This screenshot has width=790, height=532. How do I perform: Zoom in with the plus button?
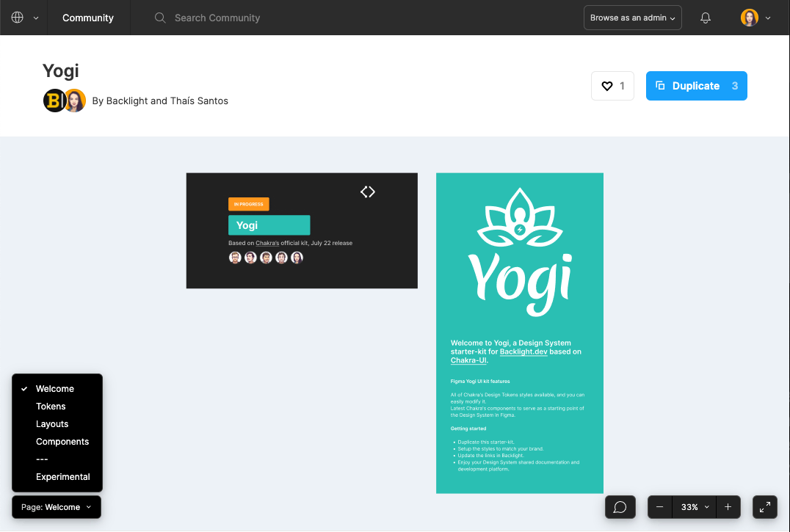728,507
